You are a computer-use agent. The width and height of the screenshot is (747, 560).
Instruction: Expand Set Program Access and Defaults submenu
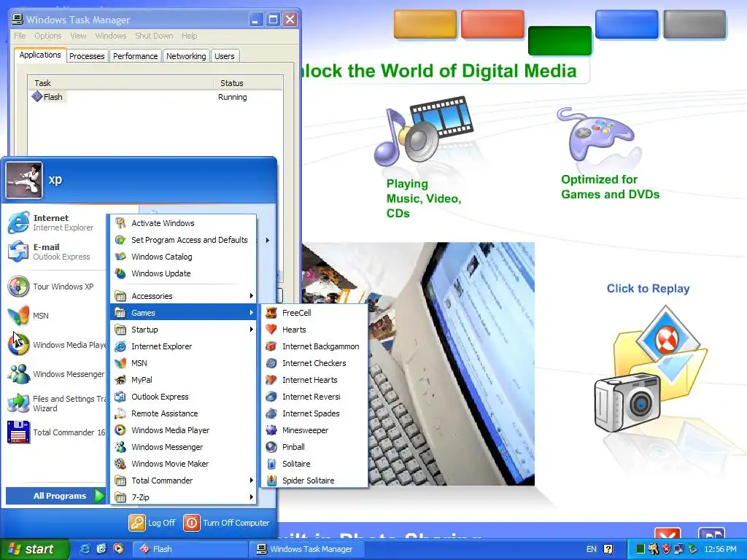183,240
